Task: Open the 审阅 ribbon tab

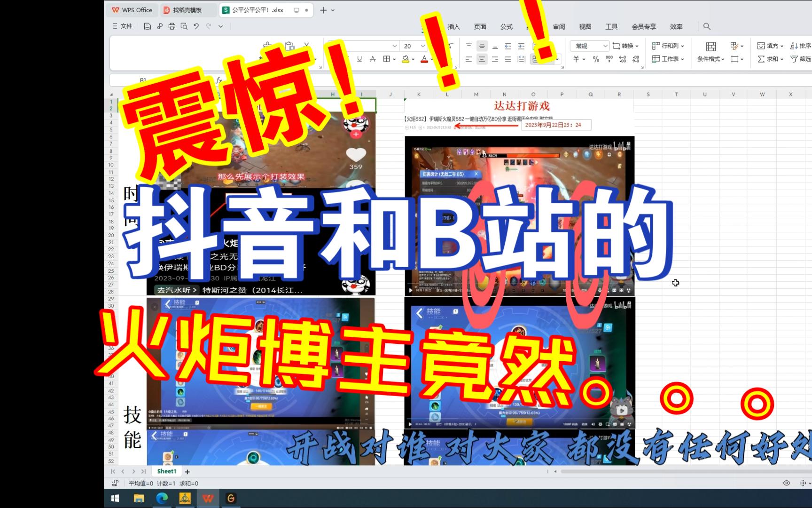Action: click(x=559, y=27)
